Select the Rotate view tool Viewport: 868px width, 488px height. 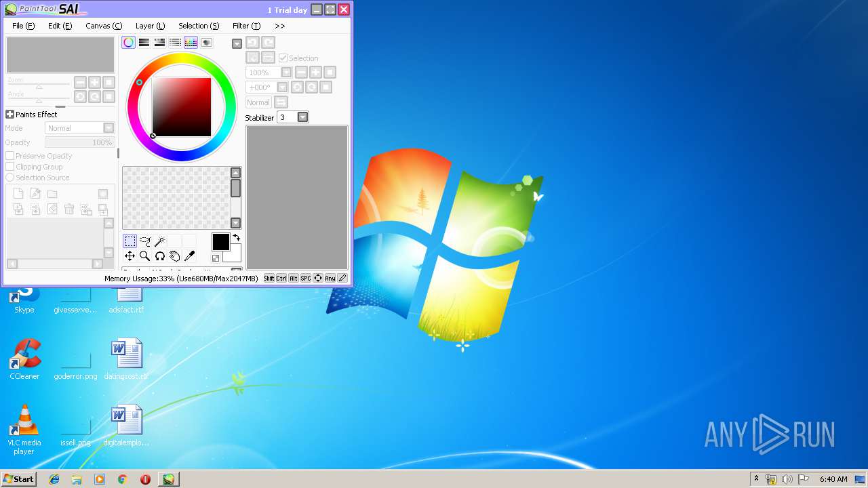pos(159,256)
